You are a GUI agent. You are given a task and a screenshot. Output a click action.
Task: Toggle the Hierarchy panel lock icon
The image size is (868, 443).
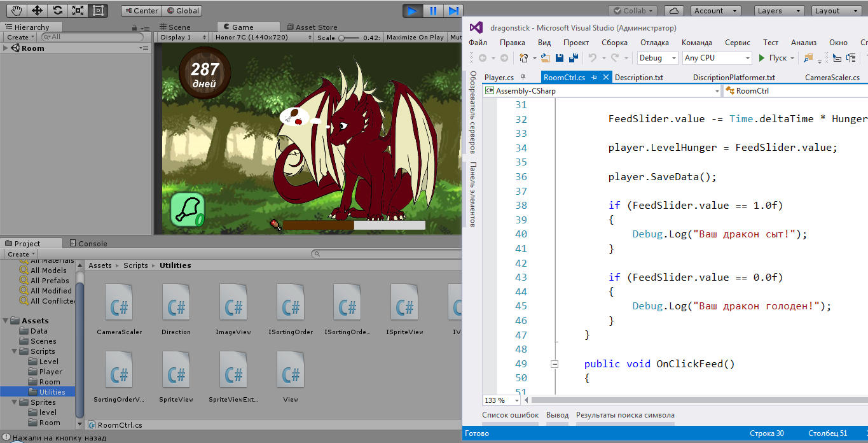coord(135,27)
